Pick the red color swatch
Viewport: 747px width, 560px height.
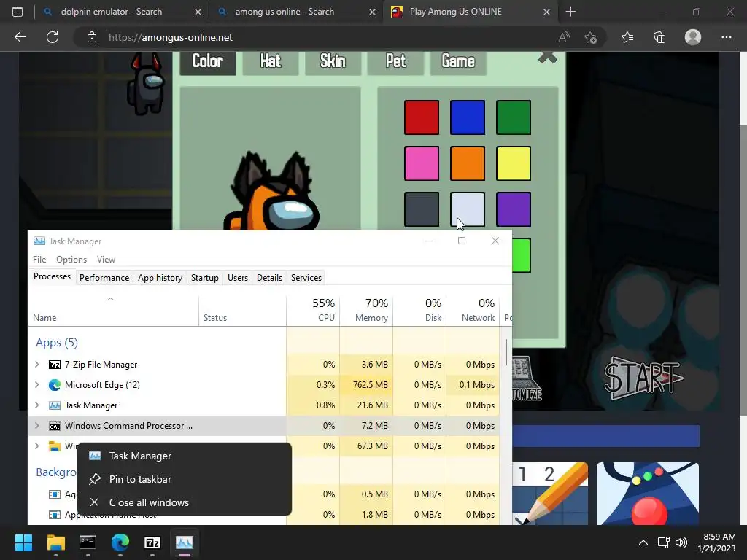tap(422, 117)
